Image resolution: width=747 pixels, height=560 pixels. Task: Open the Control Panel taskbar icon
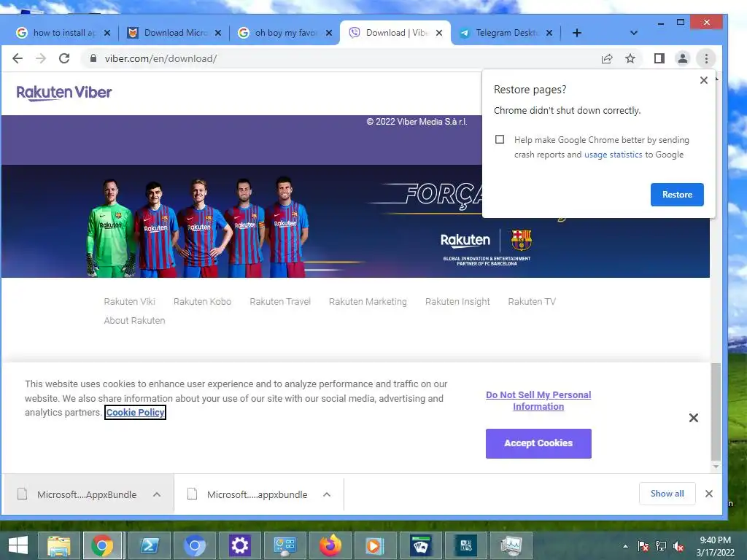click(x=285, y=545)
